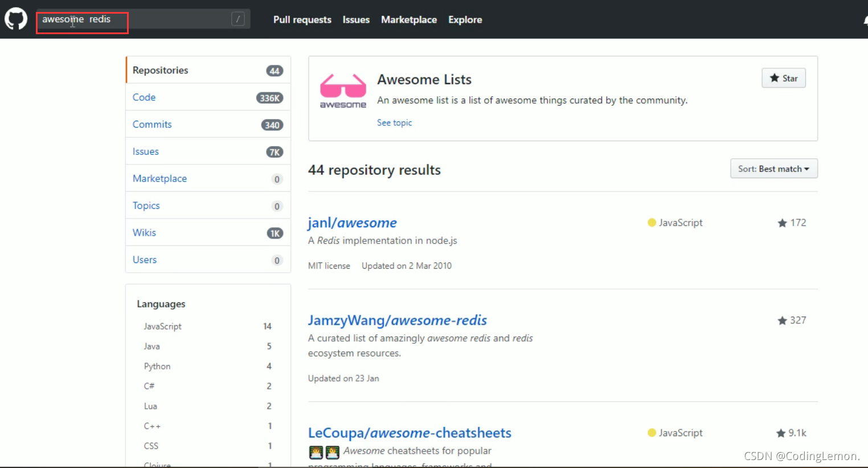This screenshot has width=868, height=468.
Task: Open GitHub home via Octocat logo
Action: [16, 19]
